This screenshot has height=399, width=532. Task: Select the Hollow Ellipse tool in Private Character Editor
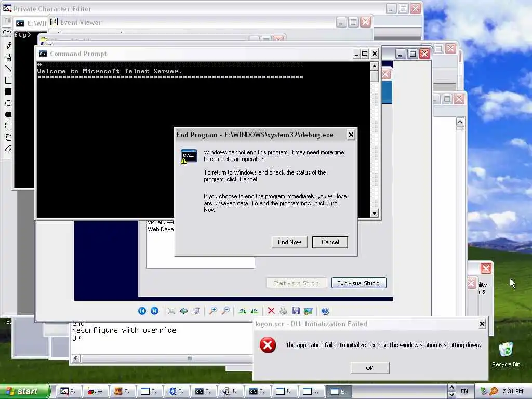(x=8, y=103)
